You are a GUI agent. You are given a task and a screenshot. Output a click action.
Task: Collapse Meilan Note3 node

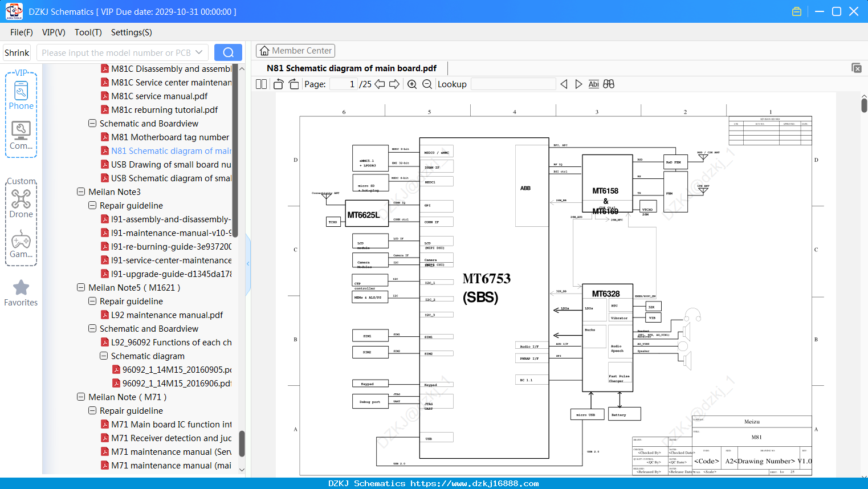click(x=81, y=191)
